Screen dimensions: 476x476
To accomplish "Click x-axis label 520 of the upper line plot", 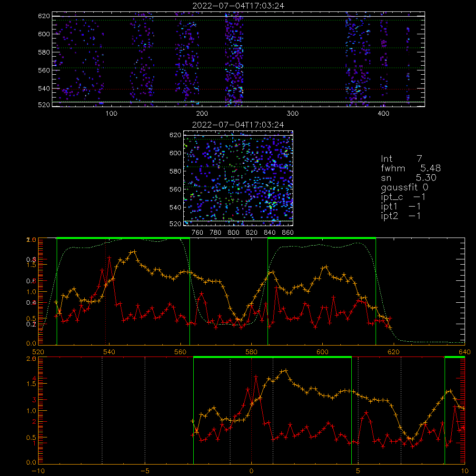I will (x=38, y=352).
